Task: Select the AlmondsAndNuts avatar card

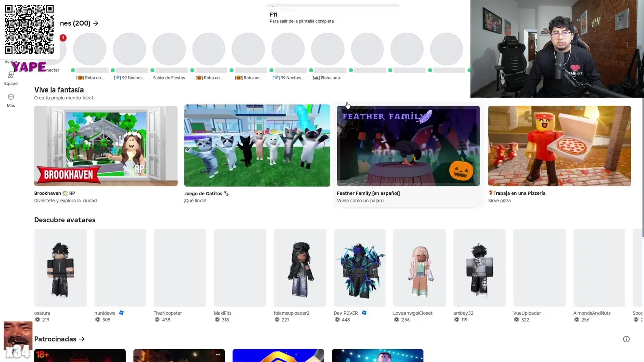Action: coord(599,267)
